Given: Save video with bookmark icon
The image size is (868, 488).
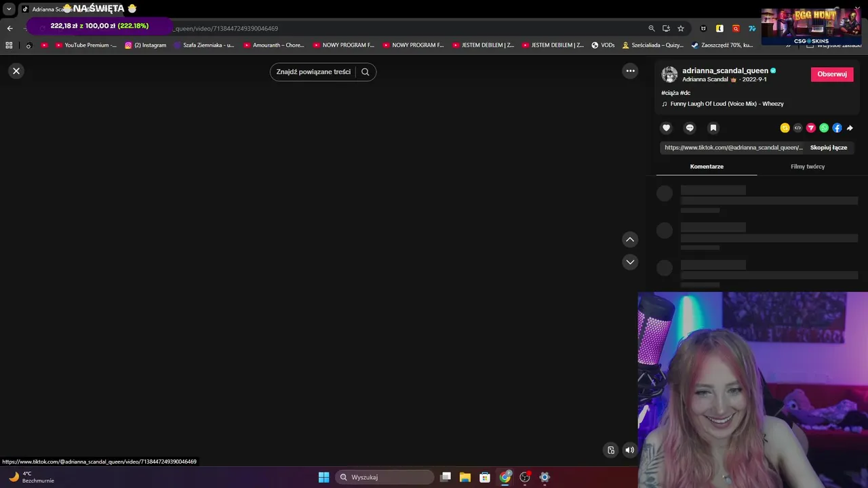Looking at the screenshot, I should click(x=713, y=128).
